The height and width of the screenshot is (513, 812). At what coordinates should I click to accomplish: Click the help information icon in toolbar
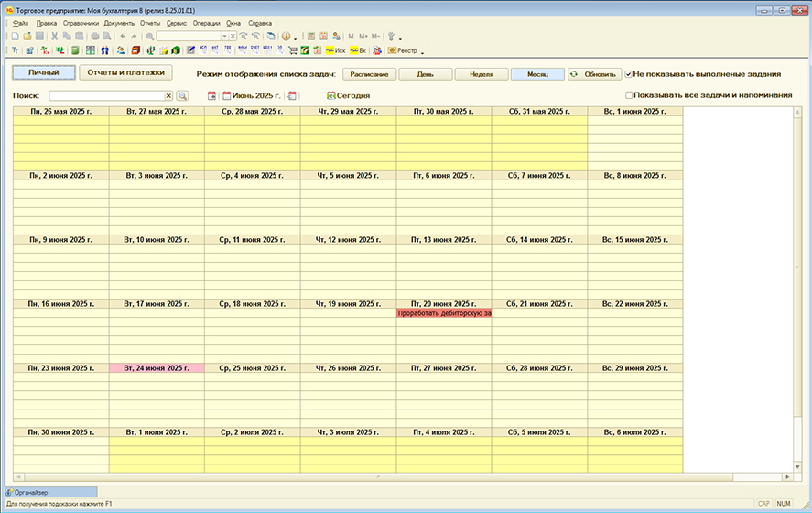pyautogui.click(x=286, y=36)
